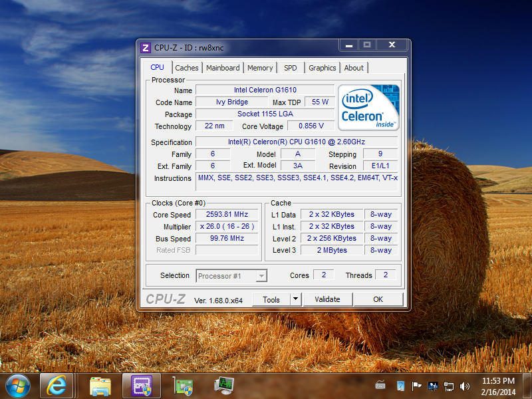Click the Stepping value 9
The image size is (532, 399).
click(380, 154)
